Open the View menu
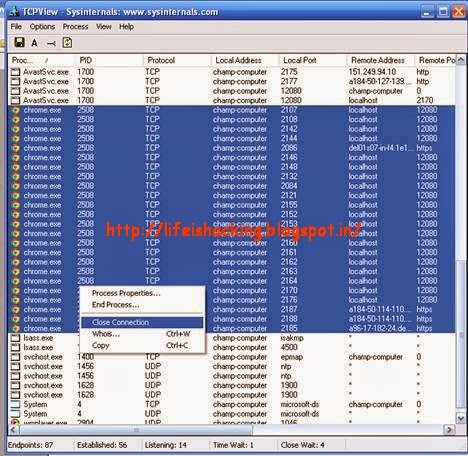Screen dimensions: 468x456 pos(104,27)
